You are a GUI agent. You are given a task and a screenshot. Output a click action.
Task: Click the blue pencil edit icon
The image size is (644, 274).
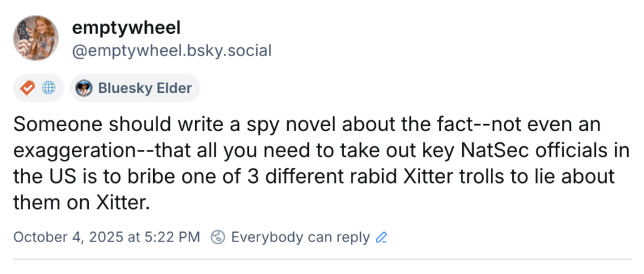point(381,237)
